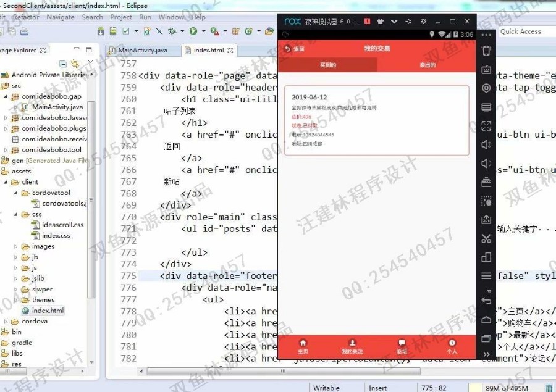Open the Run menu
This screenshot has height=392, width=556.
click(145, 17)
